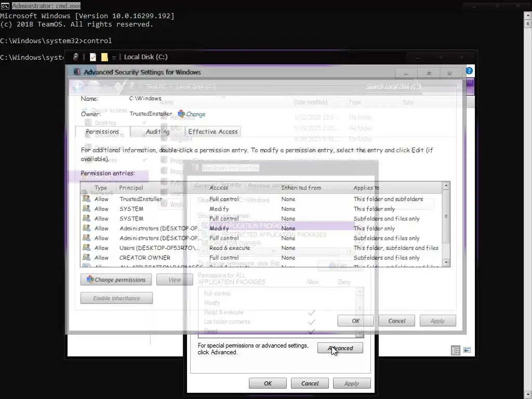This screenshot has height=399, width=532.
Task: Click OK in Windows Properties dialog
Action: pos(268,383)
